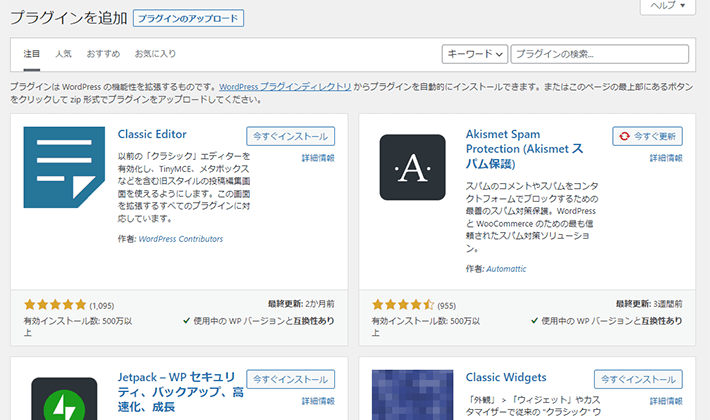Image resolution: width=710 pixels, height=420 pixels.
Task: Install Classic Widgets with 今すぐインストール
Action: coord(638,379)
